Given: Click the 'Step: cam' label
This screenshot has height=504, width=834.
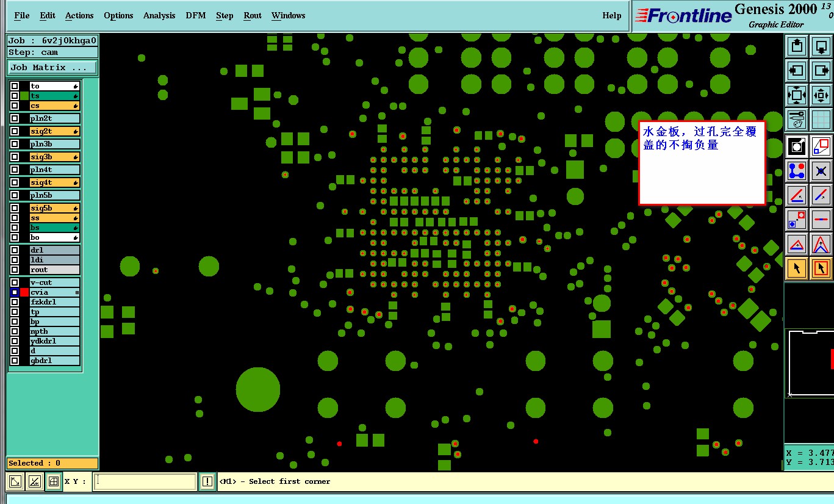Looking at the screenshot, I should pyautogui.click(x=52, y=52).
